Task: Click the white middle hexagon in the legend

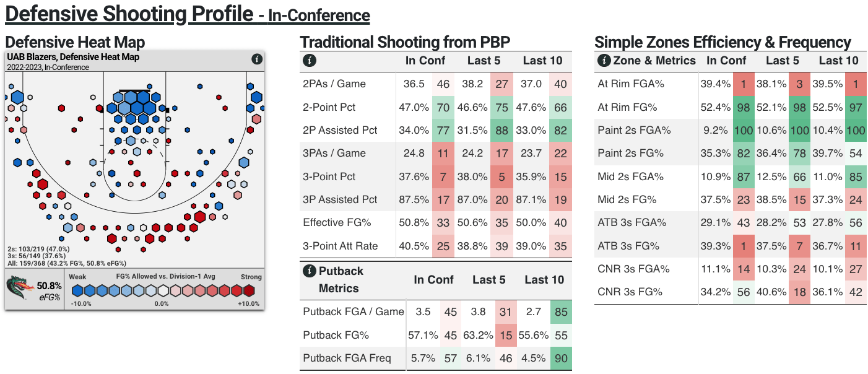Action: pos(163,290)
